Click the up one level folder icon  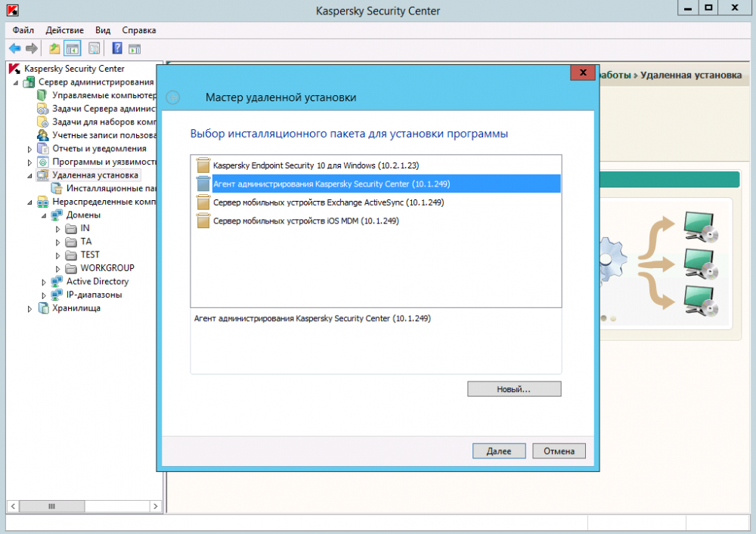click(x=54, y=48)
